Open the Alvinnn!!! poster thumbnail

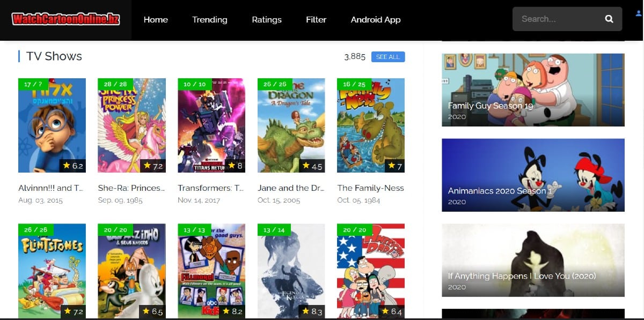pyautogui.click(x=52, y=125)
